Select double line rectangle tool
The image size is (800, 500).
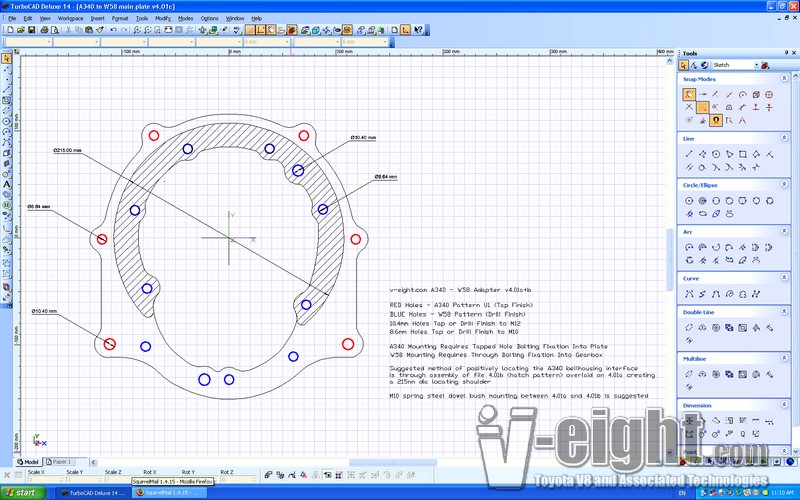pyautogui.click(x=743, y=328)
